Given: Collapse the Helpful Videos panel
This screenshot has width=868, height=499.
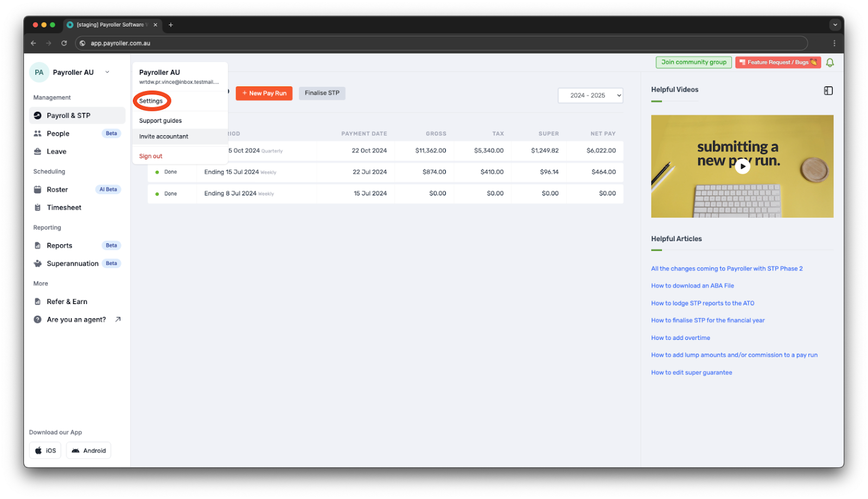Looking at the screenshot, I should click(x=828, y=90).
